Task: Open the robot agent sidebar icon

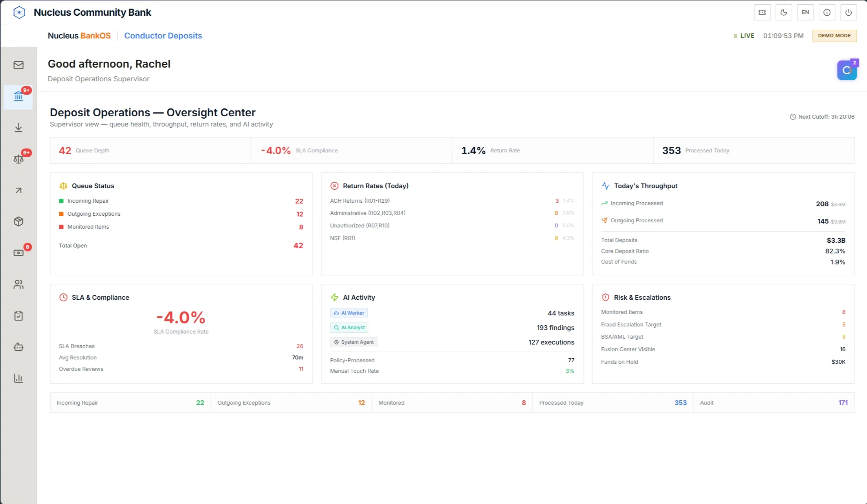Action: tap(18, 347)
